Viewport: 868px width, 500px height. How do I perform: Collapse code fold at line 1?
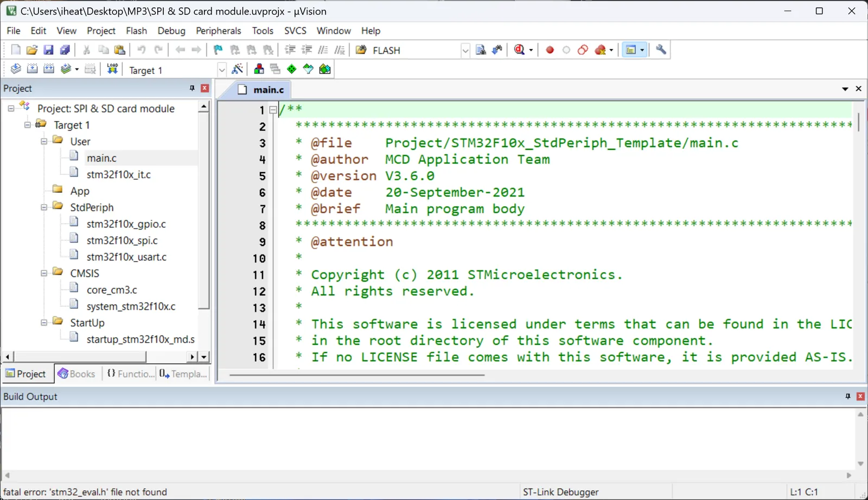click(273, 110)
